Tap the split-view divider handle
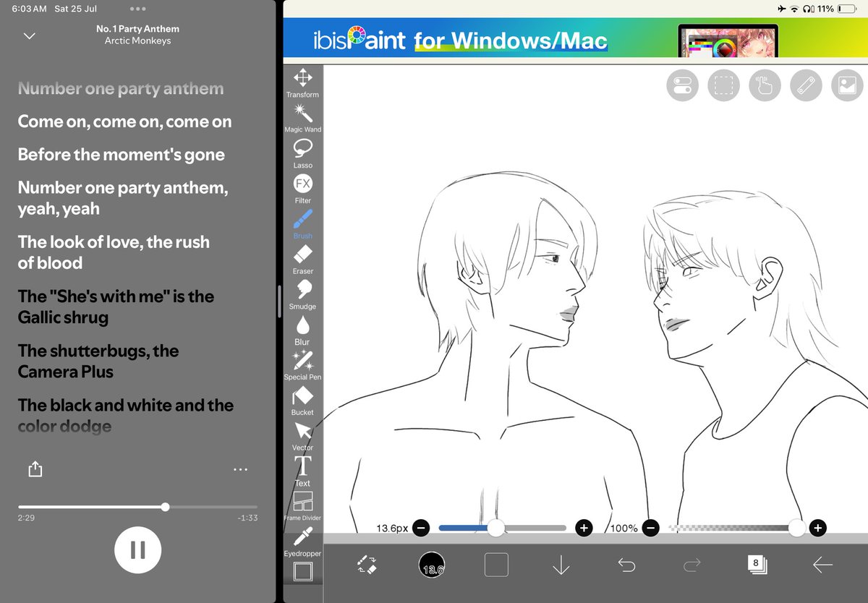Viewport: 868px width, 603px height. (x=279, y=301)
